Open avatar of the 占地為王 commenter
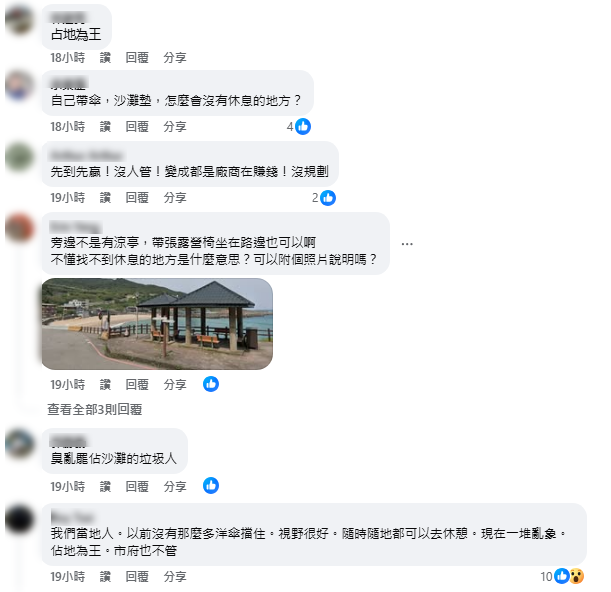611x592 pixels. (19, 20)
